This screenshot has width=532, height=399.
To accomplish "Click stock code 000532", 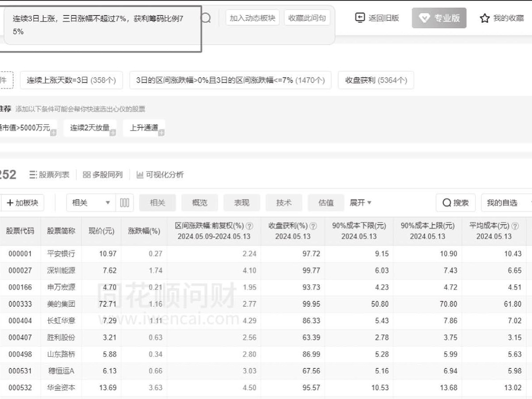I will 20,387.
